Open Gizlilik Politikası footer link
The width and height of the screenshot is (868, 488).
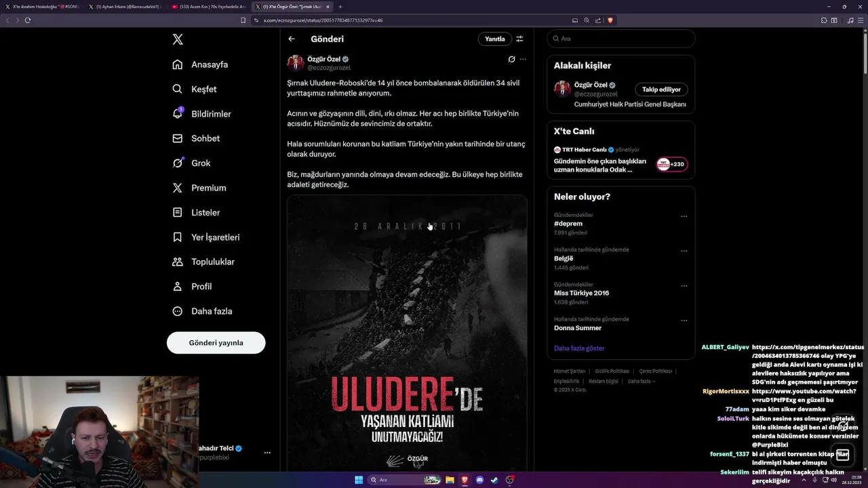[612, 371]
